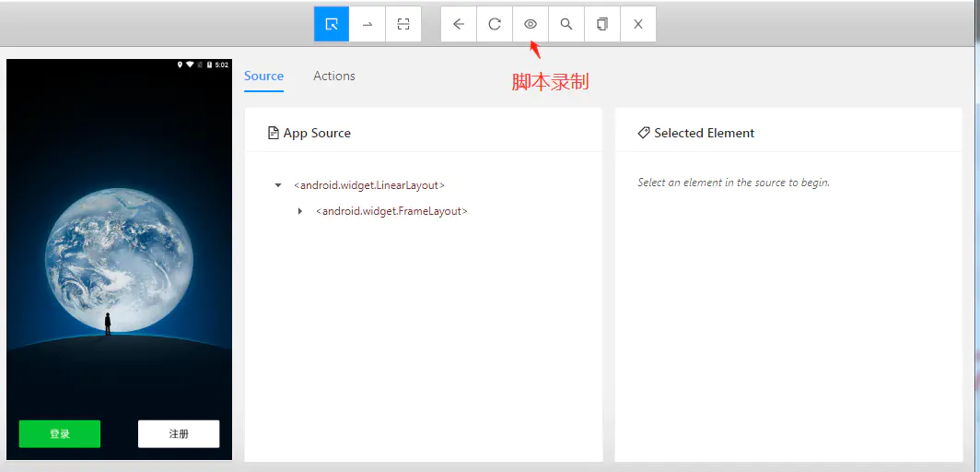
Task: Activate the Select Elements tool
Action: coord(332,24)
